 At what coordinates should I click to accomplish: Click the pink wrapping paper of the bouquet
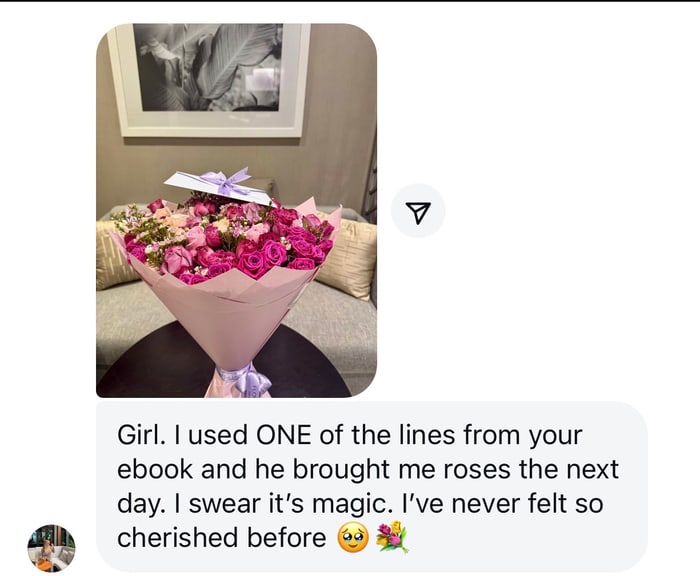tap(232, 317)
